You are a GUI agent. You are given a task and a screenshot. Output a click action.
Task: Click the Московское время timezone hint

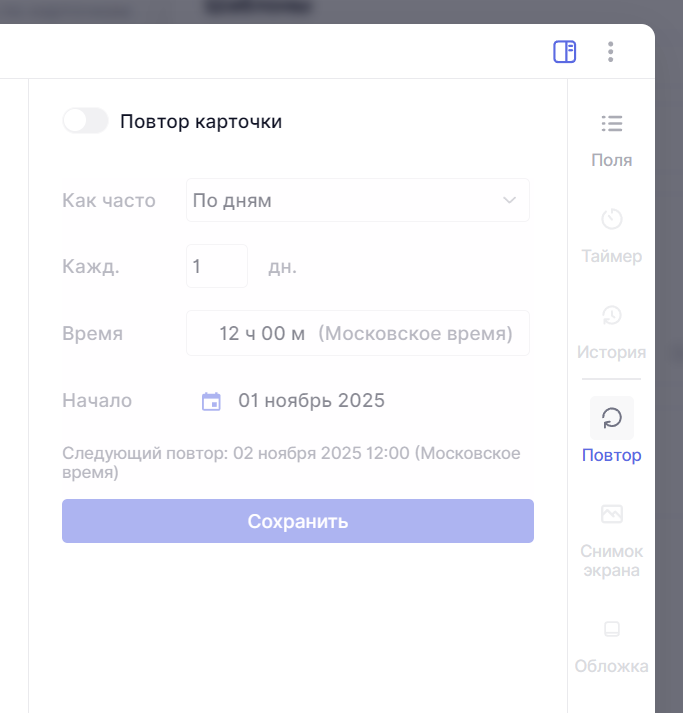point(415,333)
